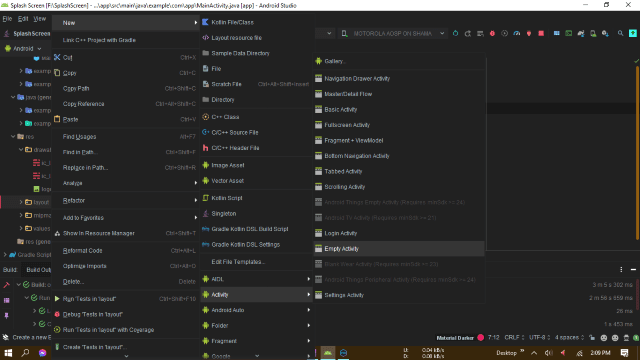Open the Refactor submenu
This screenshot has height=360, width=640.
click(126, 200)
